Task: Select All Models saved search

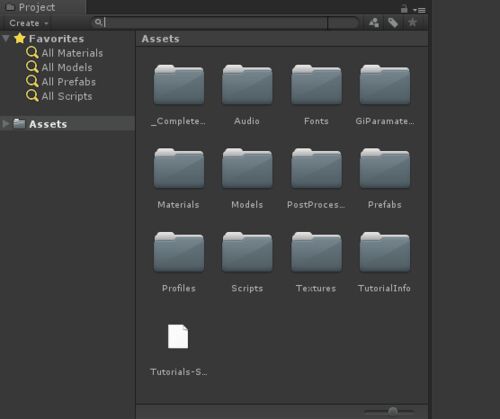Action: point(59,67)
